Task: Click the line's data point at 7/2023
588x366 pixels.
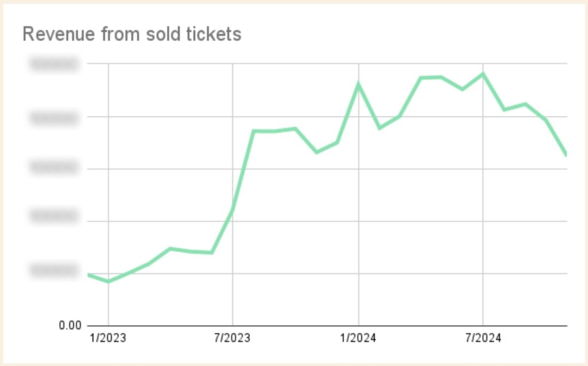Action: 232,210
